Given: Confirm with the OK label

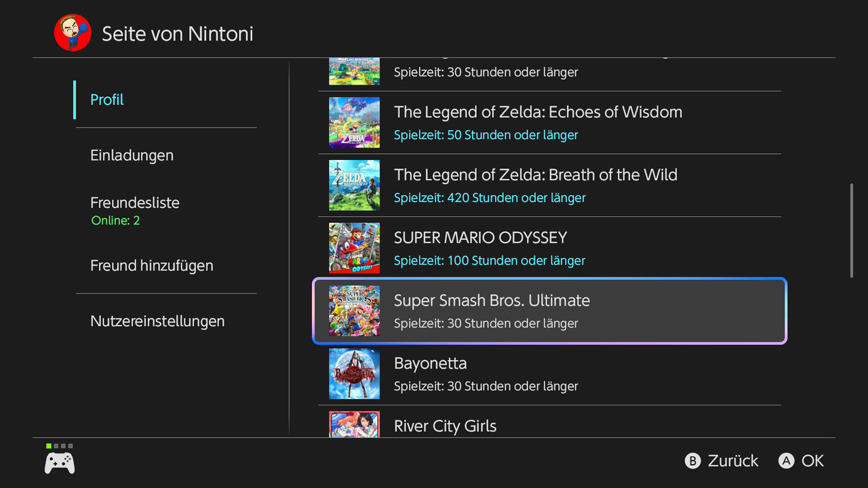Looking at the screenshot, I should point(812,461).
